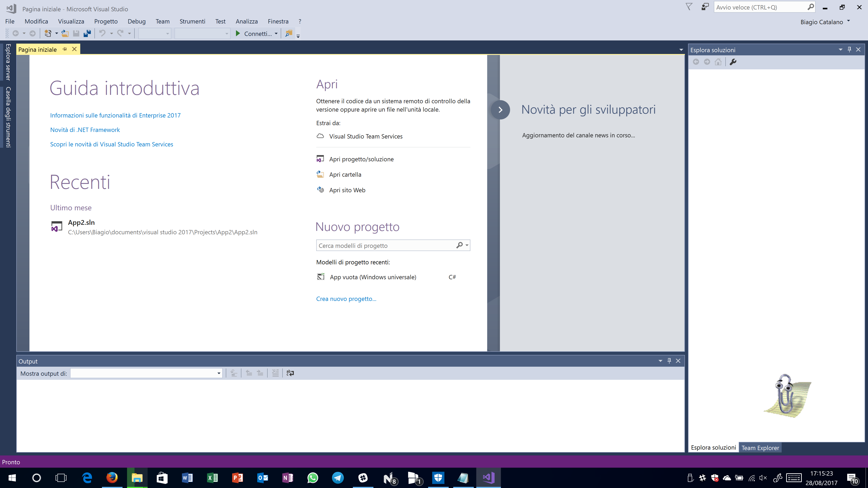Open solution configurations combo box
Screen dimensions: 868x488
point(155,33)
